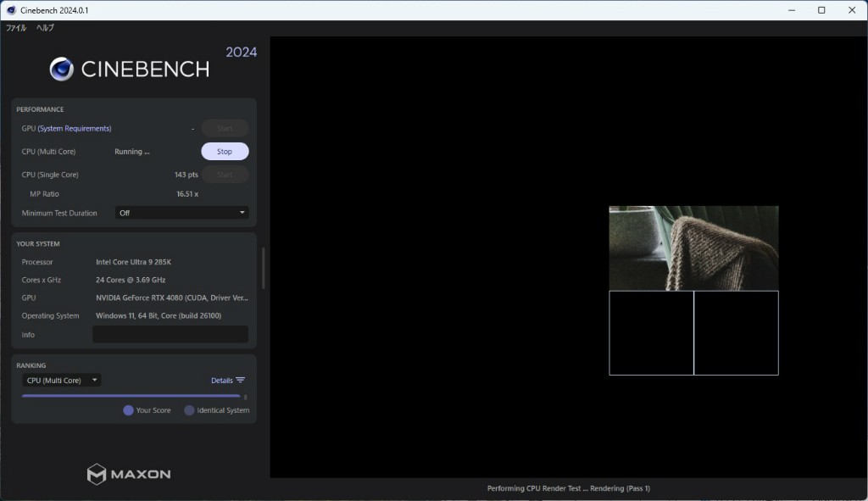Click the Start button in GPU row
This screenshot has width=868, height=501.
click(225, 129)
